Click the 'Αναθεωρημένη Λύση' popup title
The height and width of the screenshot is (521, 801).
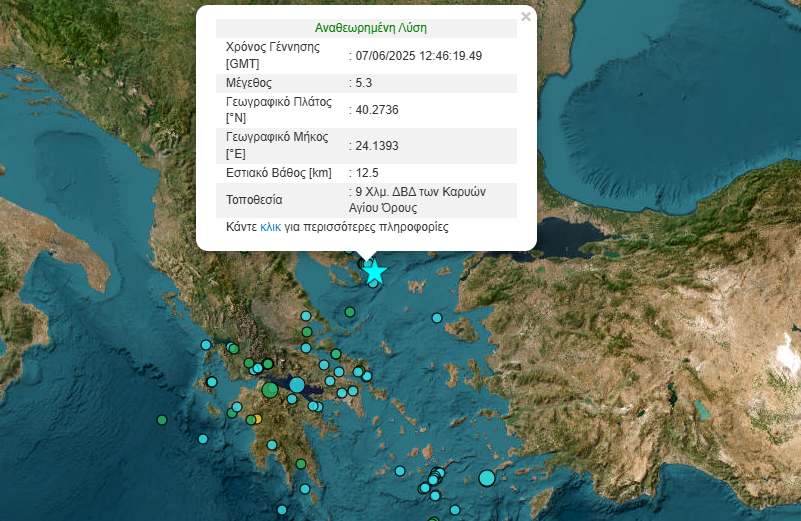(365, 28)
